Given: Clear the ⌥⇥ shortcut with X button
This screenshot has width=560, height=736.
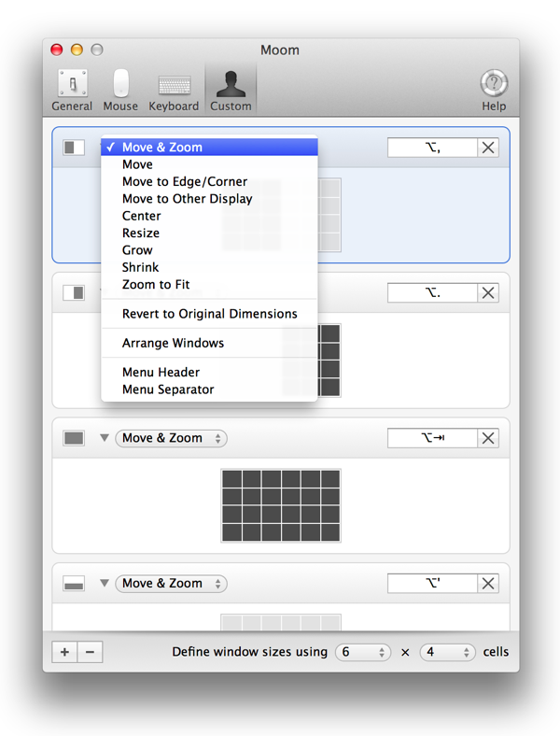Looking at the screenshot, I should coord(488,438).
